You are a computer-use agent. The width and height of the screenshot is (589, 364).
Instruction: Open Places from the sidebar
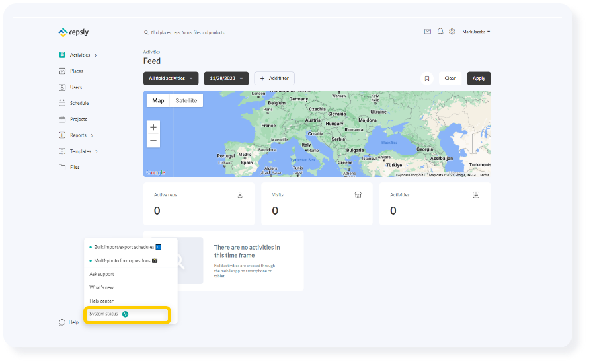(77, 71)
